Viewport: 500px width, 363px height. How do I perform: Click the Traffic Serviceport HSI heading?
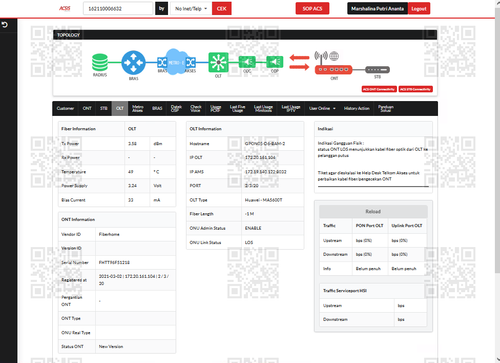tap(345, 291)
